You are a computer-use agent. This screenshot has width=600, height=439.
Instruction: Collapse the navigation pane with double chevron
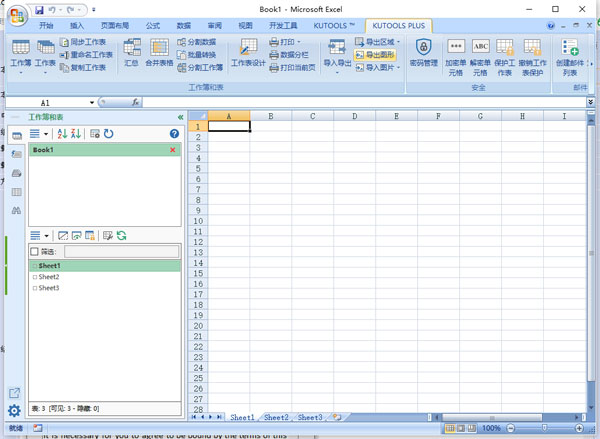[180, 117]
